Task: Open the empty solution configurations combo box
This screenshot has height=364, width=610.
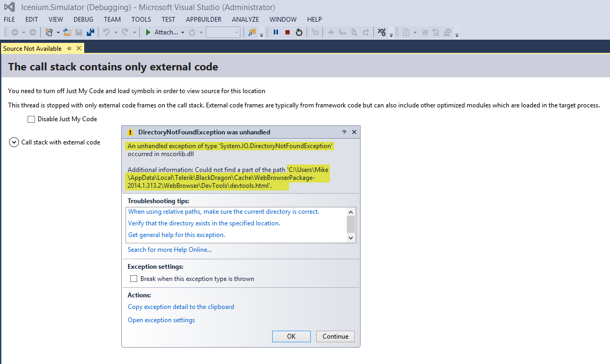Action: point(223,32)
